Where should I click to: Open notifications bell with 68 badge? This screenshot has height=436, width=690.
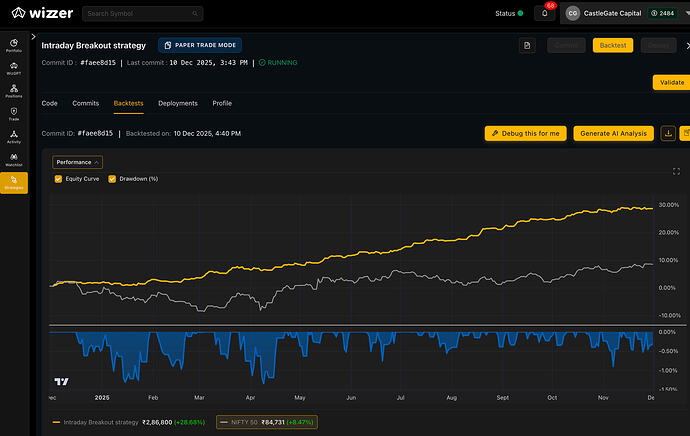coord(545,13)
